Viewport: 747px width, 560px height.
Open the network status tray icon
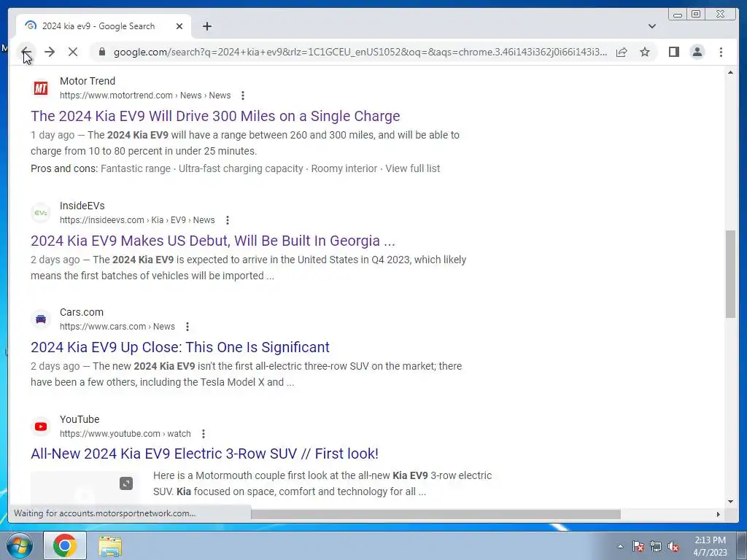click(656, 546)
